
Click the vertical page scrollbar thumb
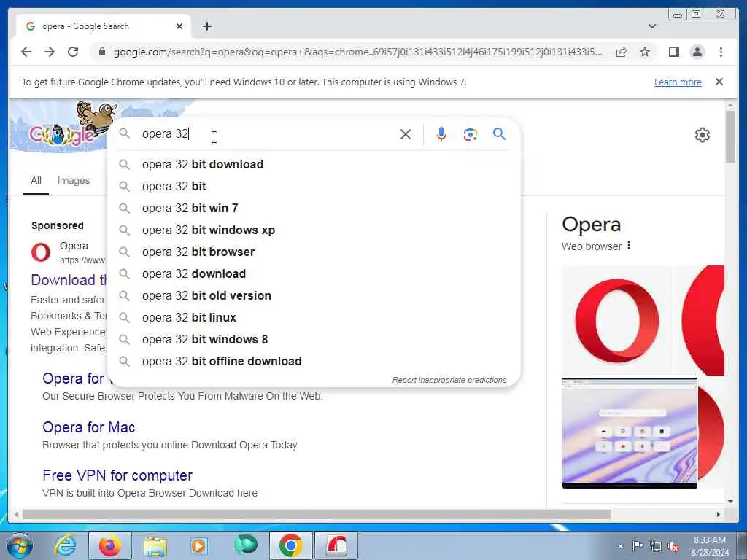pos(730,136)
